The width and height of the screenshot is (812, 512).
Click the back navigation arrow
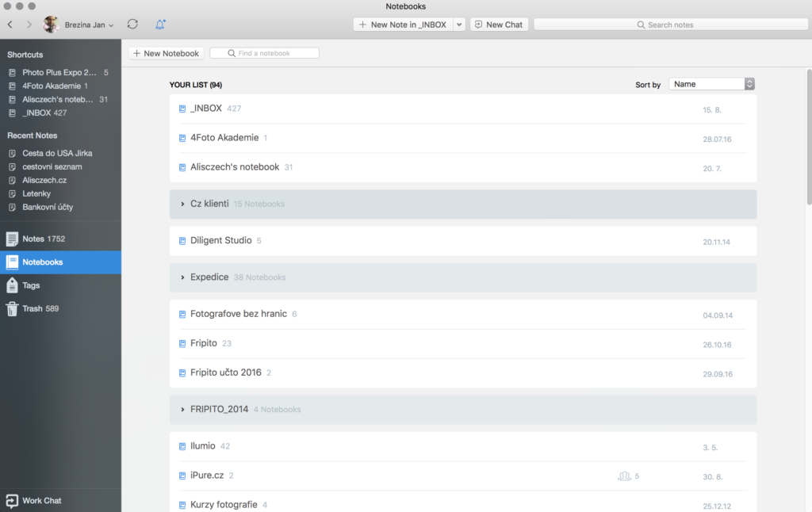click(x=10, y=25)
